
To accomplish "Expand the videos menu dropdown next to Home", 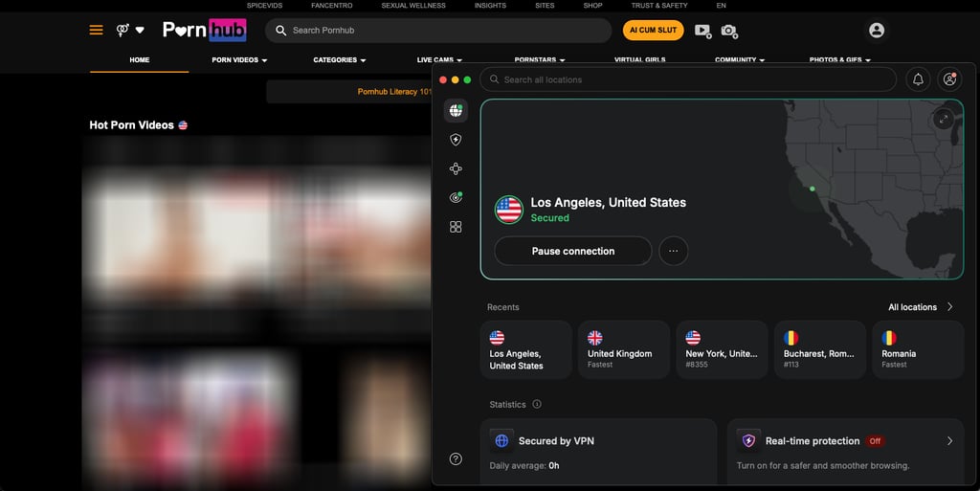I will coord(239,60).
